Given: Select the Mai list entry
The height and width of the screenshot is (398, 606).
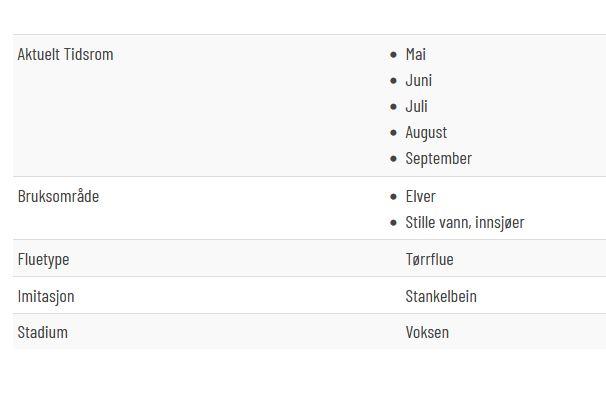Looking at the screenshot, I should click(x=416, y=54).
